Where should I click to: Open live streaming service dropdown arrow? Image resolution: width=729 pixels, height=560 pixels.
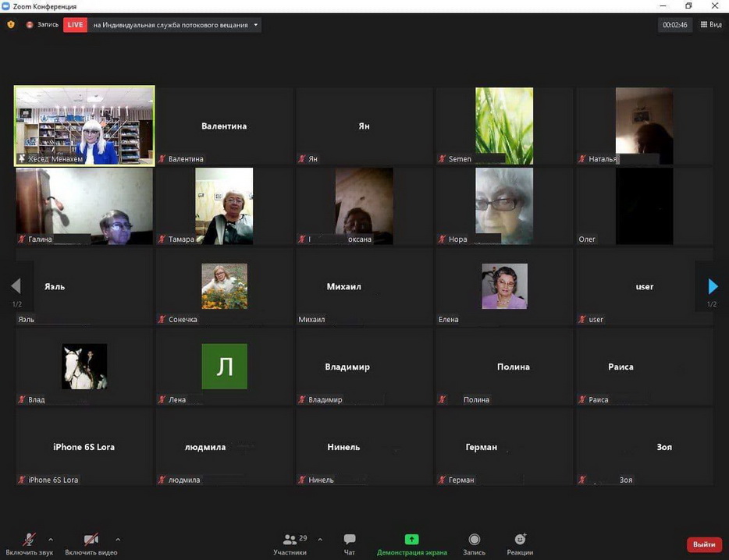(255, 25)
